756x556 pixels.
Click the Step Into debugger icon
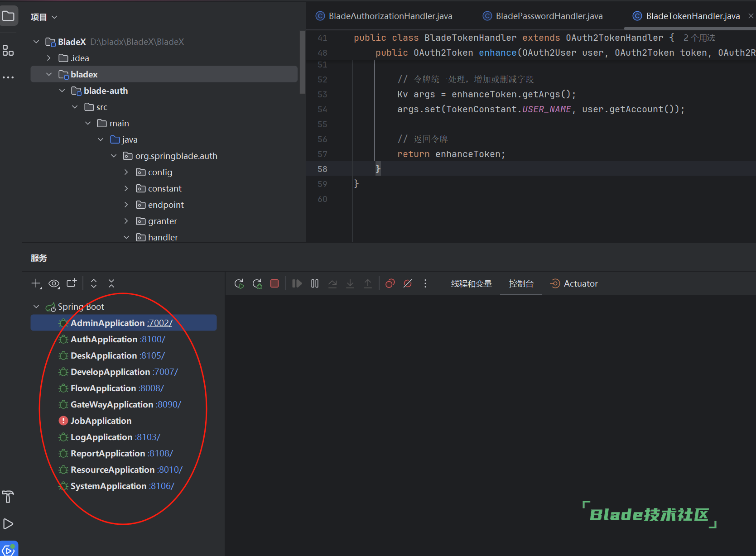(x=350, y=283)
